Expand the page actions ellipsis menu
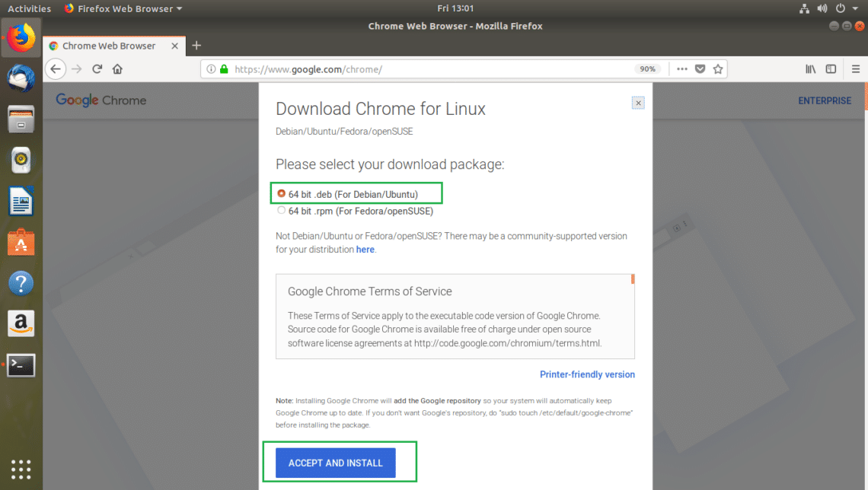868x490 pixels. [x=681, y=69]
